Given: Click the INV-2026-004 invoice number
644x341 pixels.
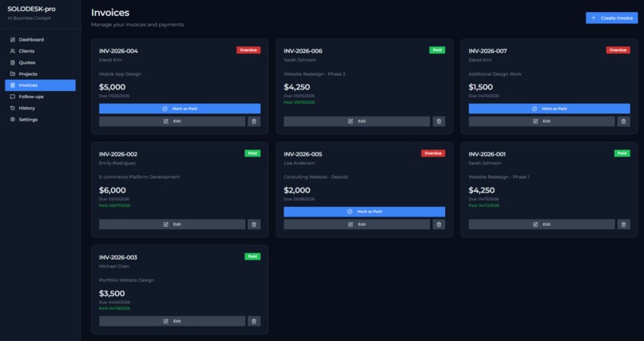Looking at the screenshot, I should [x=118, y=51].
